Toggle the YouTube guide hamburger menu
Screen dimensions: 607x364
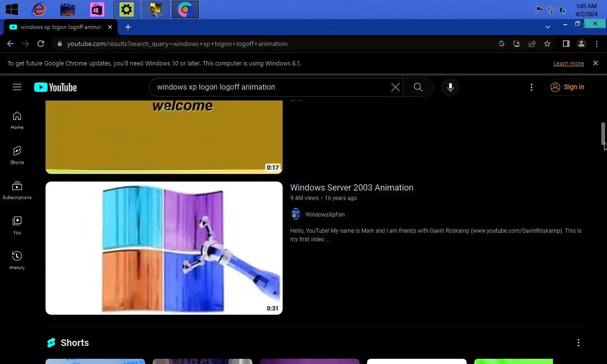pyautogui.click(x=17, y=87)
